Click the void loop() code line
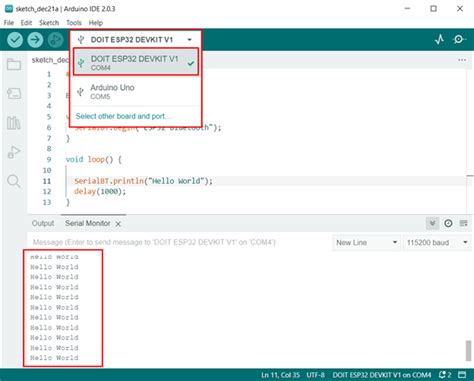 (94, 159)
